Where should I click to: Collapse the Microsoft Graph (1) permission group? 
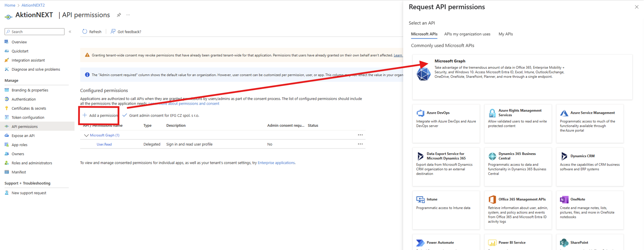click(86, 135)
